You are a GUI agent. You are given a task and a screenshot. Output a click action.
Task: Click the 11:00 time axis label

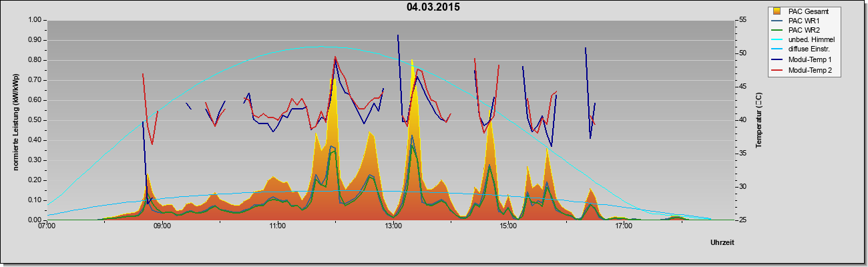(x=278, y=227)
